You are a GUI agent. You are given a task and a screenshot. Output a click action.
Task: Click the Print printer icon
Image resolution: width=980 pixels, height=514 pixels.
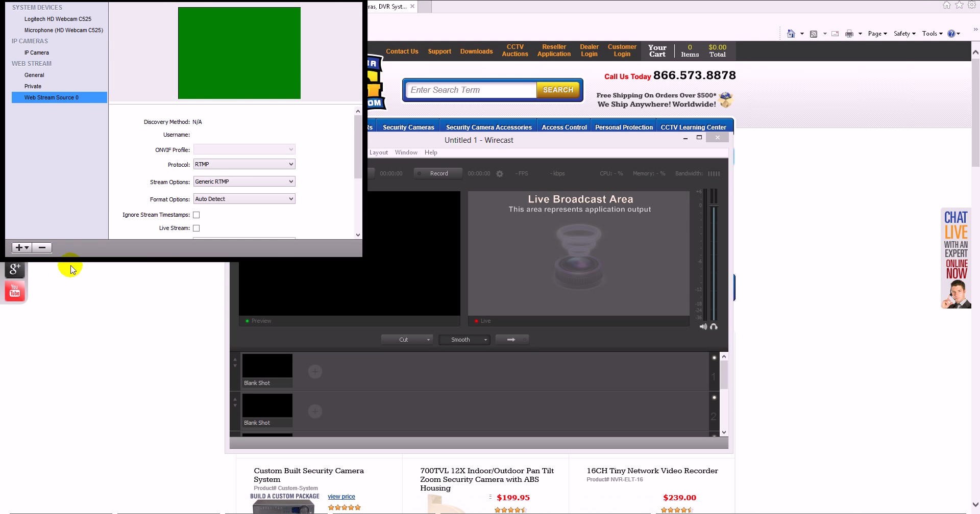(x=849, y=34)
